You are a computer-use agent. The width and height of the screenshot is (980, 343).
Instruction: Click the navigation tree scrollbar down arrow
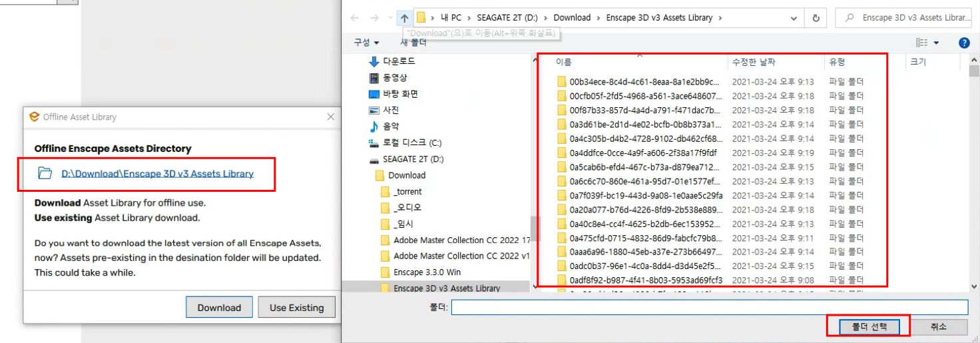coord(535,286)
